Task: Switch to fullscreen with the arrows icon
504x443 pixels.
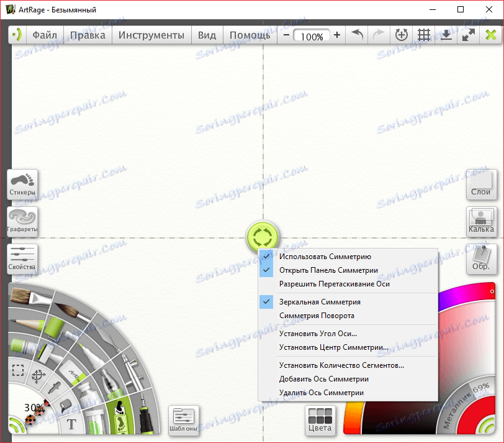Action: 469,35
